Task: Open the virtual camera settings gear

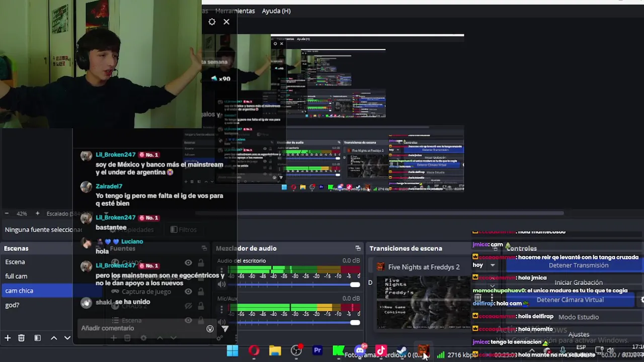Action: pos(641,300)
